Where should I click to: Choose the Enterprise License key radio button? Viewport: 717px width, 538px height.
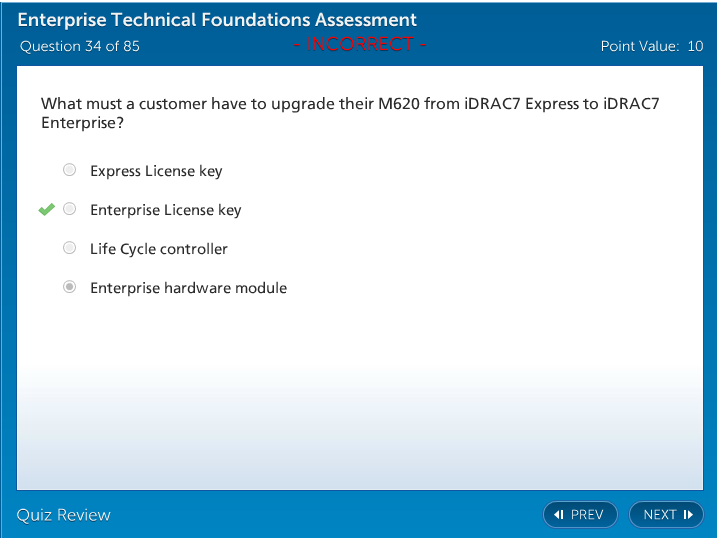click(x=69, y=209)
